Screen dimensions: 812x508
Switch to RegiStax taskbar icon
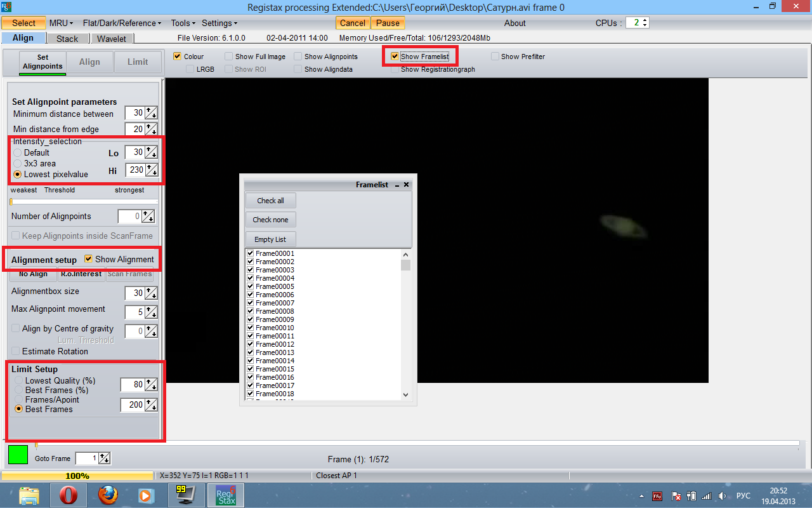click(225, 495)
